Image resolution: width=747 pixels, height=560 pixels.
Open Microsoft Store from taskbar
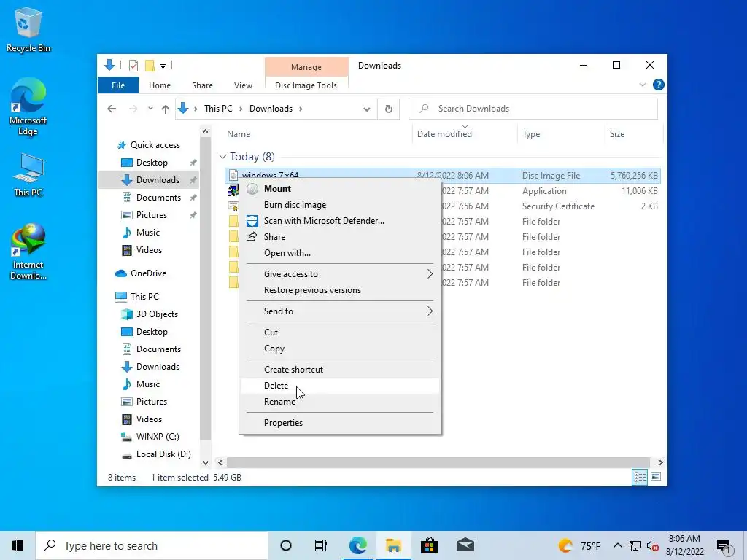coord(429,545)
